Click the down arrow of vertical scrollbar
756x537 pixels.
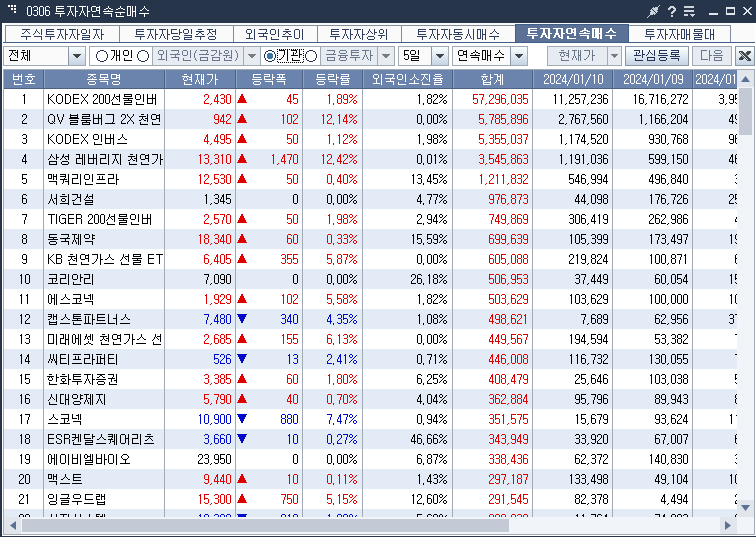click(745, 507)
